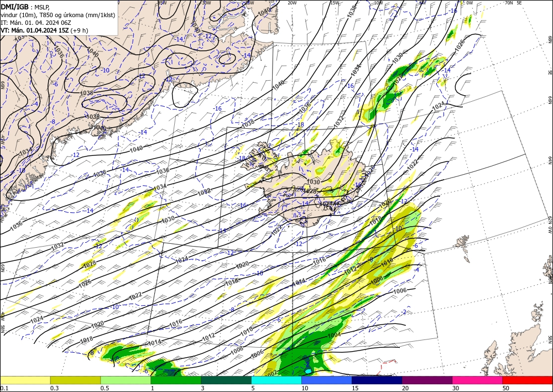Click the '70N' latitude label
The height and width of the screenshot is (392, 553).
508,3
